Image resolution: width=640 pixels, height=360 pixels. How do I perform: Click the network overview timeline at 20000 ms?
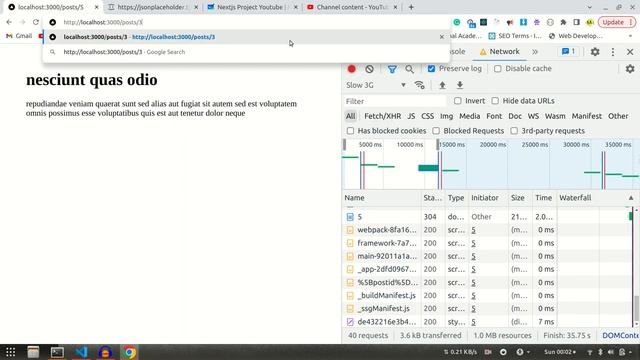[x=493, y=144]
